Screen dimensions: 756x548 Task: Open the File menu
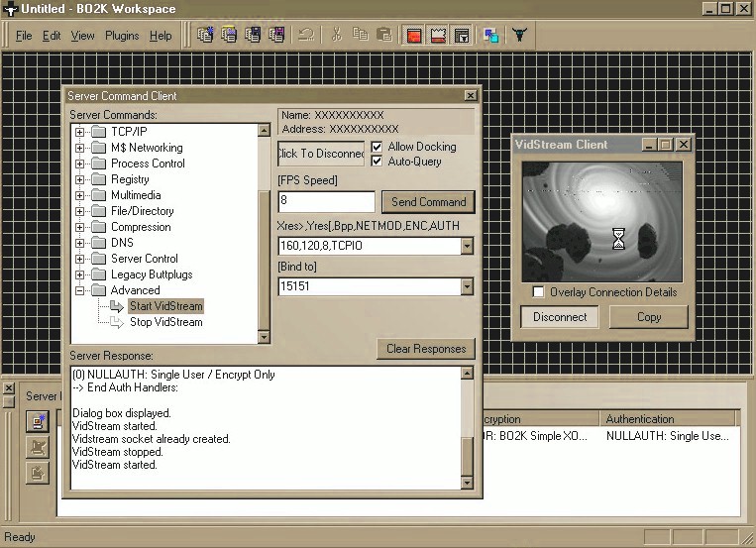pos(24,36)
